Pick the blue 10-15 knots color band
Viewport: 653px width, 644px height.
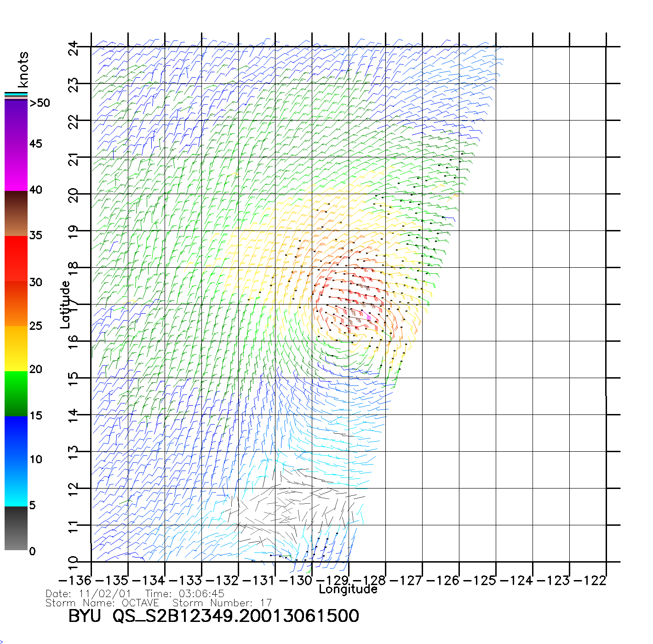pyautogui.click(x=16, y=438)
